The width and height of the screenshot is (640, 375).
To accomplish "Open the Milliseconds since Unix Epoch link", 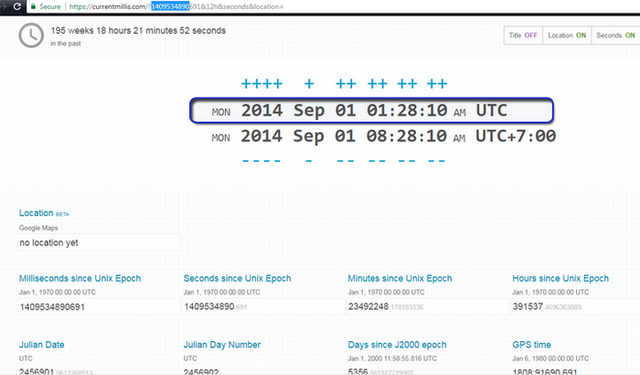I will [x=80, y=278].
